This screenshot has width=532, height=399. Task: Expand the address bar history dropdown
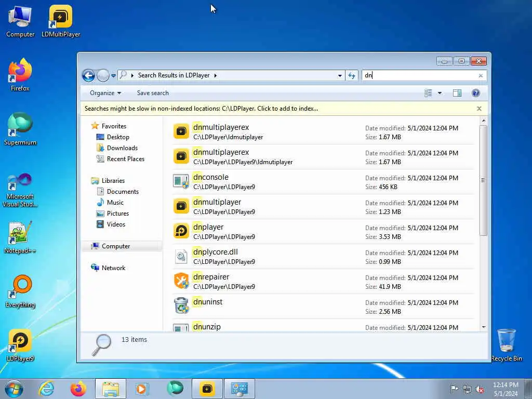coord(340,75)
